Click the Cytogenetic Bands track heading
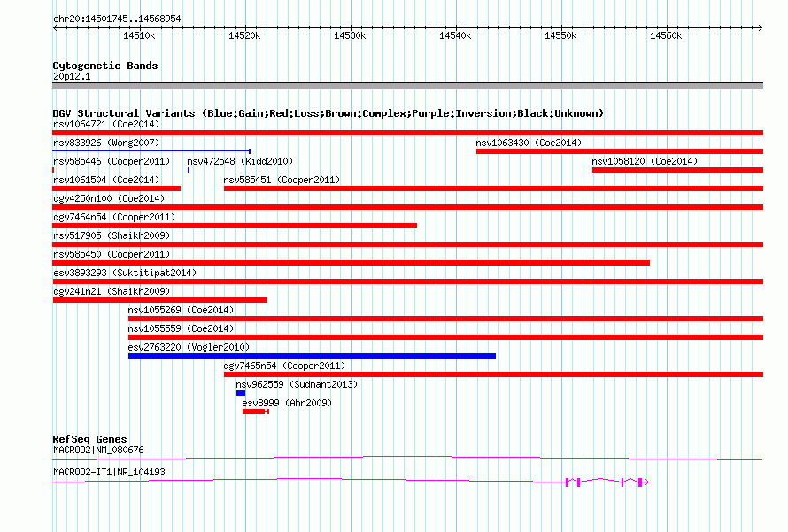 [x=105, y=66]
